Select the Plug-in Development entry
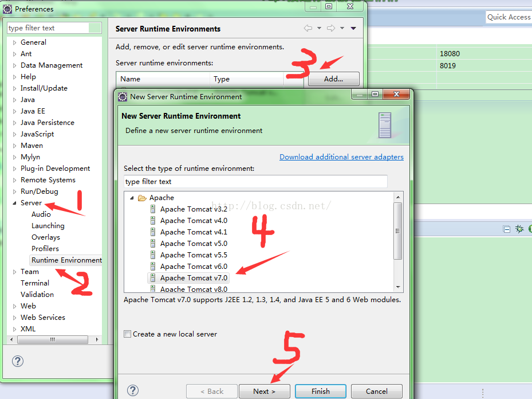The image size is (532, 399). pos(55,169)
